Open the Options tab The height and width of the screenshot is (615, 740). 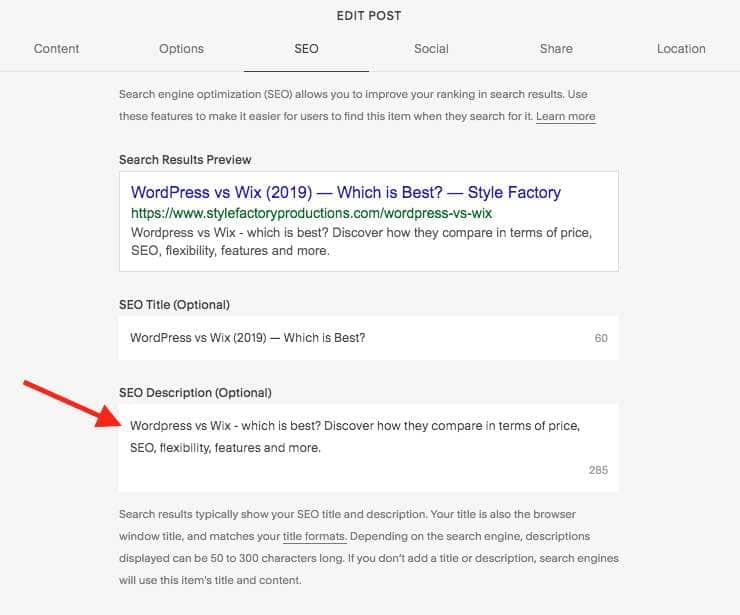[181, 49]
